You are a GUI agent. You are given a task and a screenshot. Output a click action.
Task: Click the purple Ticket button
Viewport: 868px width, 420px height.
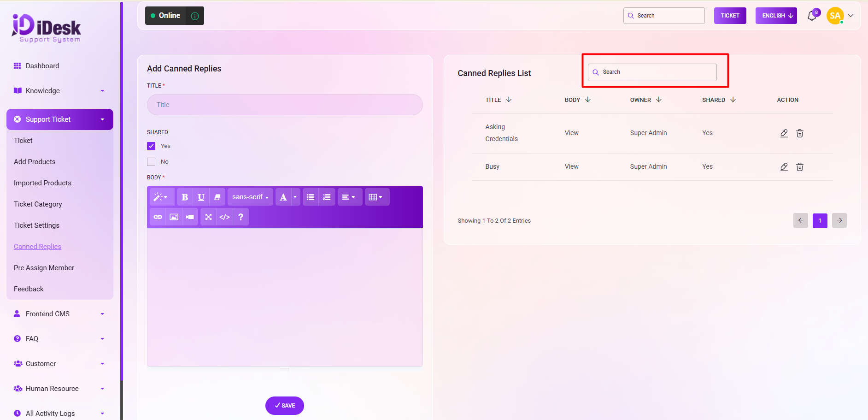[730, 16]
